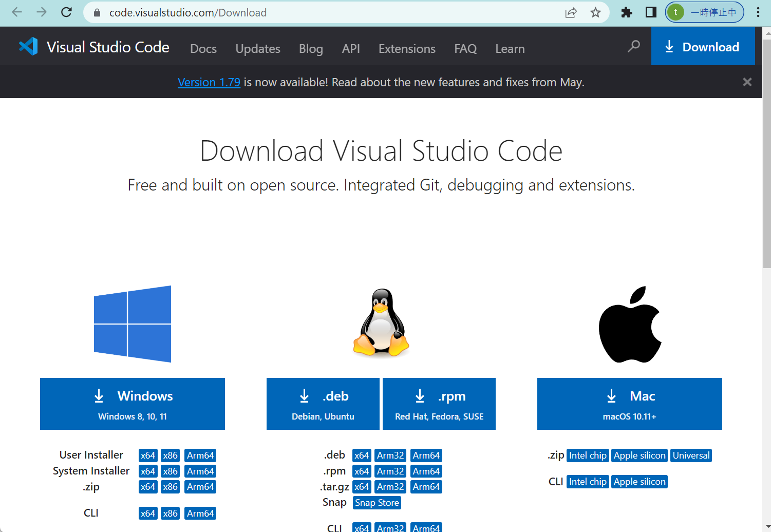Image resolution: width=771 pixels, height=532 pixels.
Task: Download VS Code for Windows 8, 10, 11
Action: [x=132, y=404]
